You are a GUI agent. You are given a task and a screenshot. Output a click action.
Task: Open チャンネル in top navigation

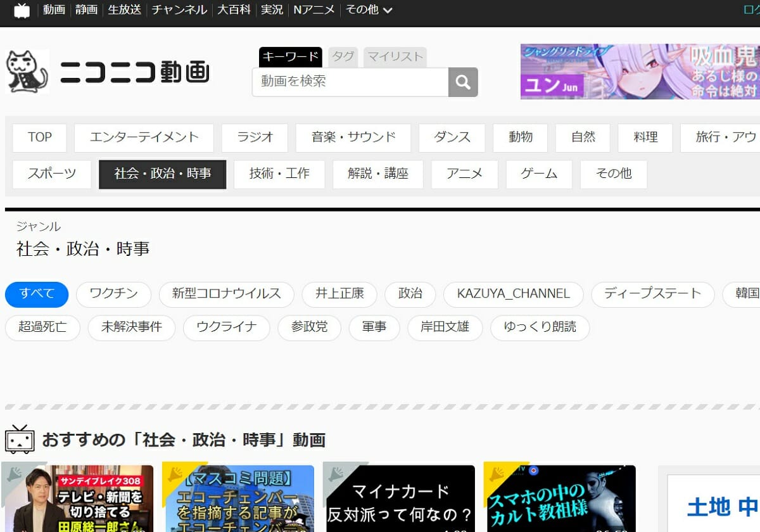click(179, 10)
